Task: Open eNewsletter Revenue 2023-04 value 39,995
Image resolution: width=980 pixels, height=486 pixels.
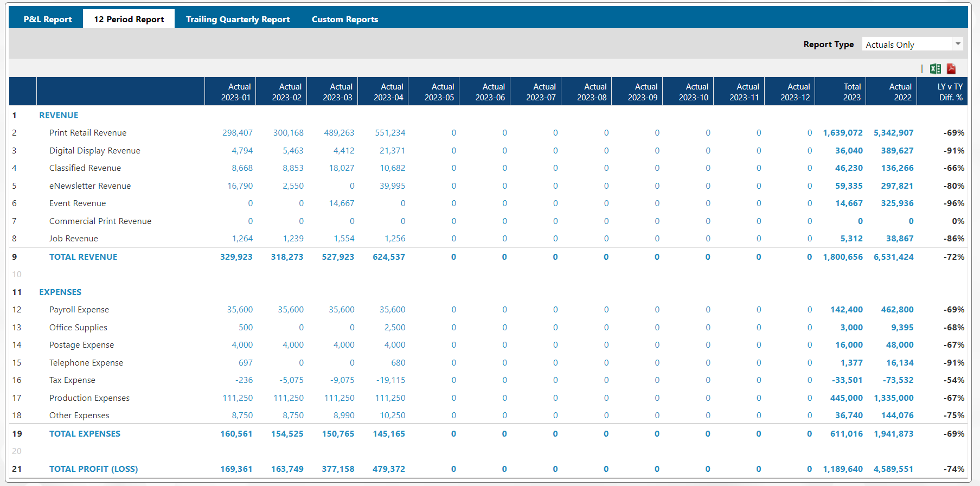Action: (x=392, y=186)
